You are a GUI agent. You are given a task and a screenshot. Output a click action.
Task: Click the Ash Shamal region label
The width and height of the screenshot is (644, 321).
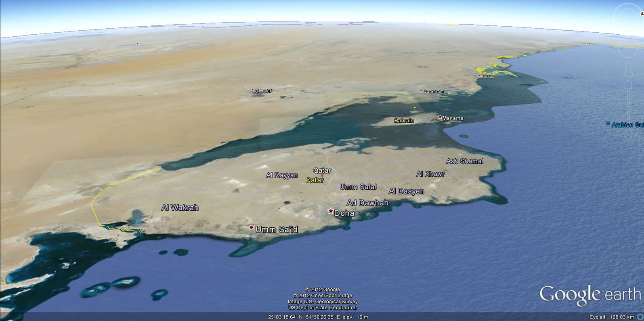pyautogui.click(x=464, y=161)
